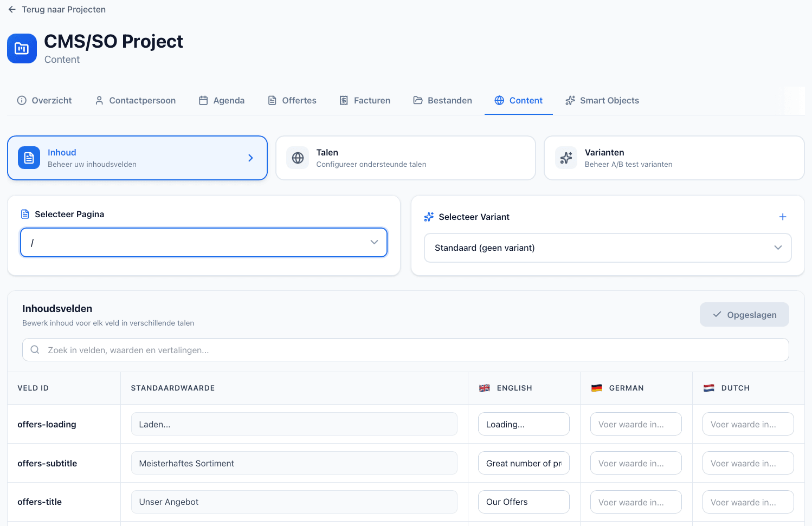
Task: Click the Dutch value field for offers-title
Action: click(748, 502)
